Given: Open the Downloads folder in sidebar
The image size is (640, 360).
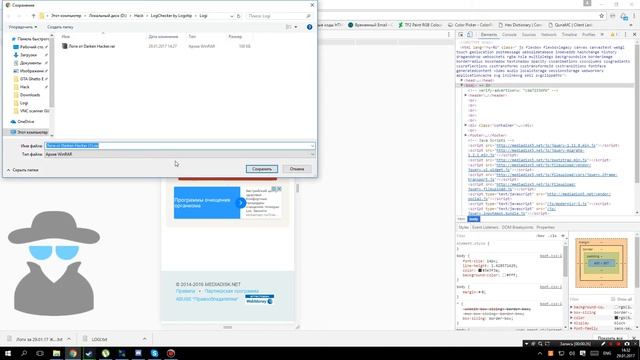Looking at the screenshot, I should pyautogui.click(x=29, y=95).
